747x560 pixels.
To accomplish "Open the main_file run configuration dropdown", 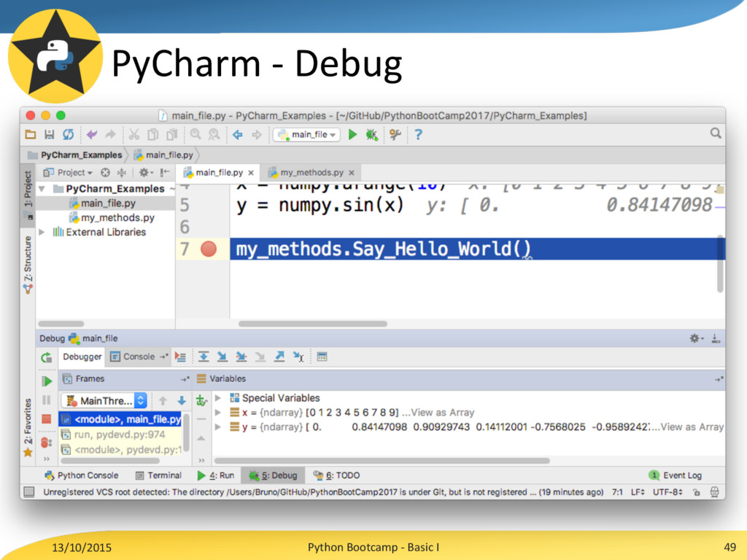I will pos(307,135).
